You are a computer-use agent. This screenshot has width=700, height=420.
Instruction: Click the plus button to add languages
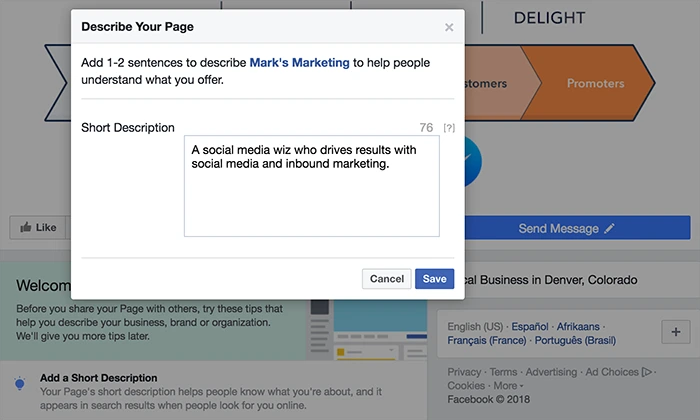click(x=675, y=332)
